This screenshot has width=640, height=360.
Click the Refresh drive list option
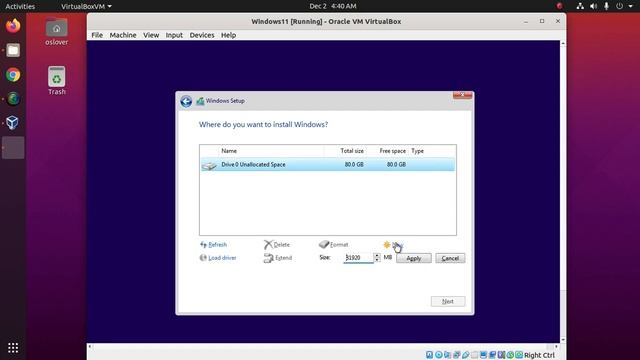click(x=213, y=244)
